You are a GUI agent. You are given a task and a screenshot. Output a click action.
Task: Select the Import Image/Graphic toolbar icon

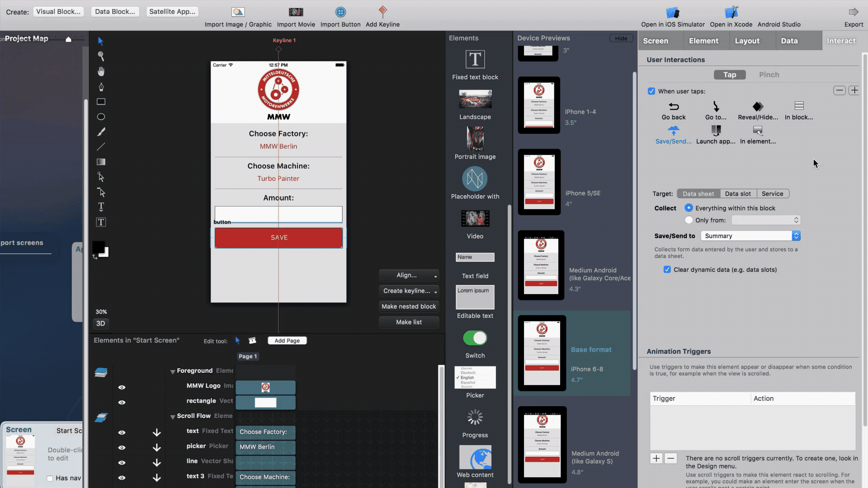[238, 12]
